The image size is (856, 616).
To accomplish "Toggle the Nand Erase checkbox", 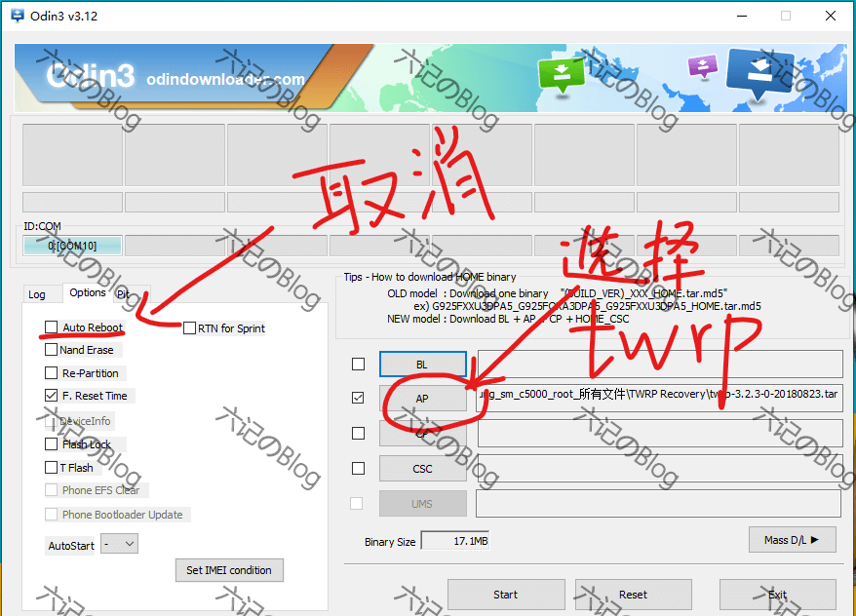I will click(x=52, y=349).
